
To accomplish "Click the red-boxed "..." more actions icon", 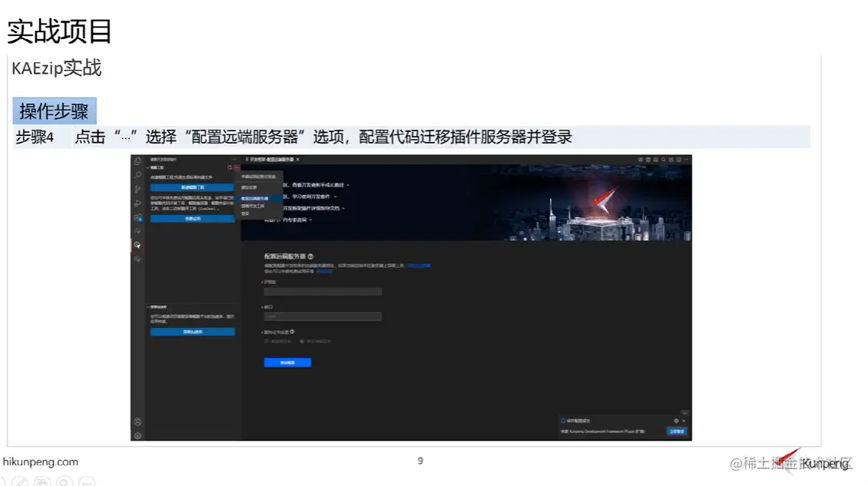I will coord(237,167).
